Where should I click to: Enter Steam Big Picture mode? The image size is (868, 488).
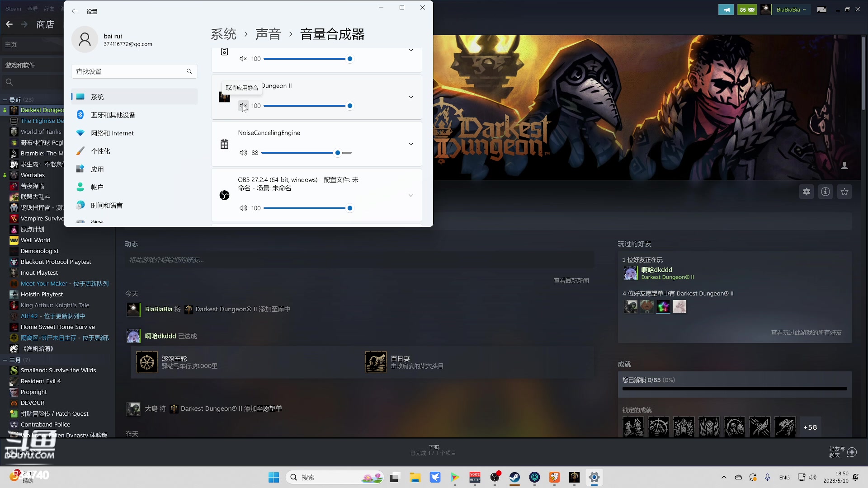pos(822,9)
